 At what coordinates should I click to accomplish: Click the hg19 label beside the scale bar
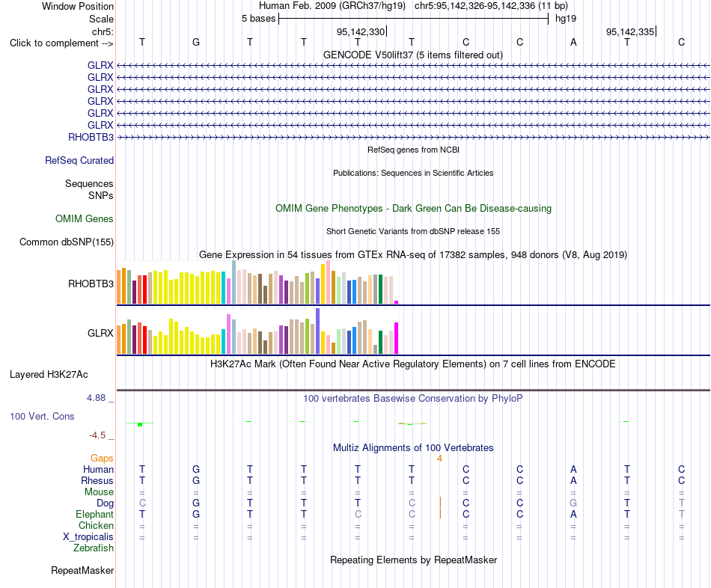point(566,19)
